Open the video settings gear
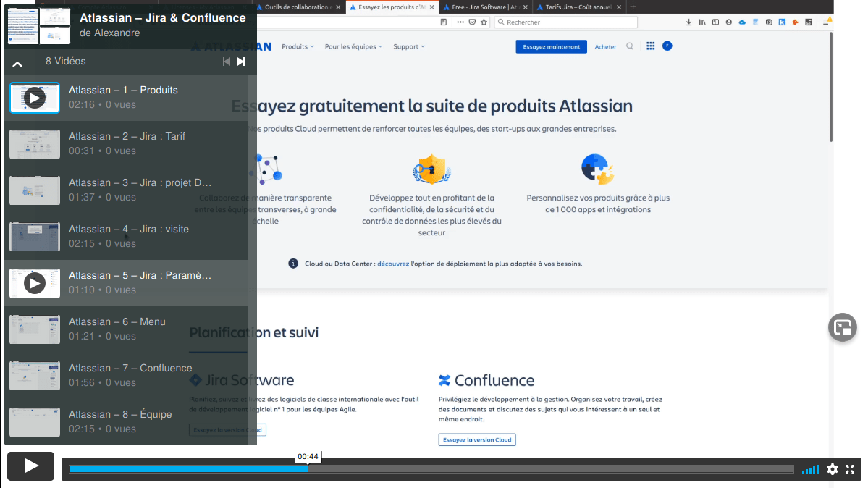 coord(832,469)
